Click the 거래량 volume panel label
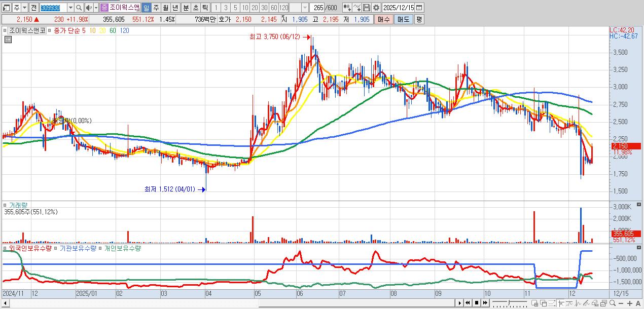 tap(17, 205)
